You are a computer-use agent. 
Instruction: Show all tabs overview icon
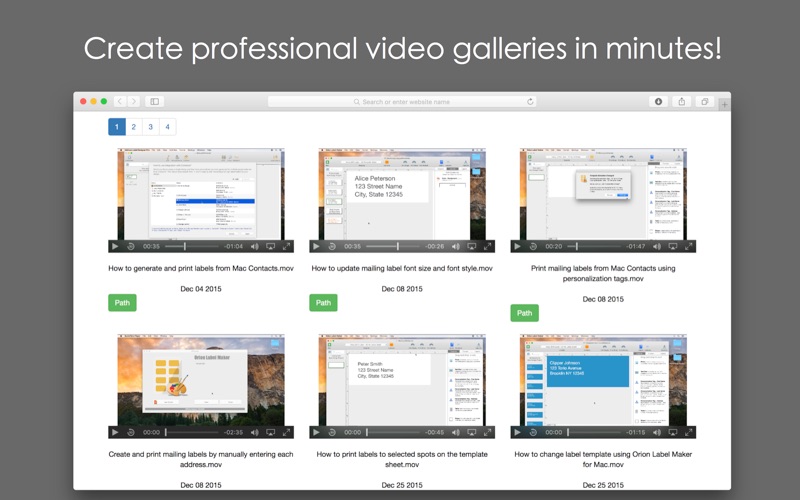(705, 102)
